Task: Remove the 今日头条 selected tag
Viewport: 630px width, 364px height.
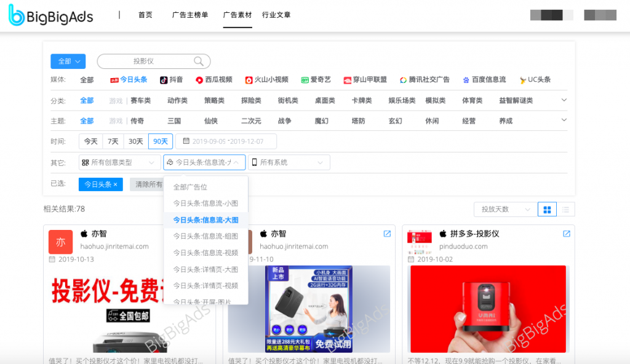Action: tap(115, 184)
